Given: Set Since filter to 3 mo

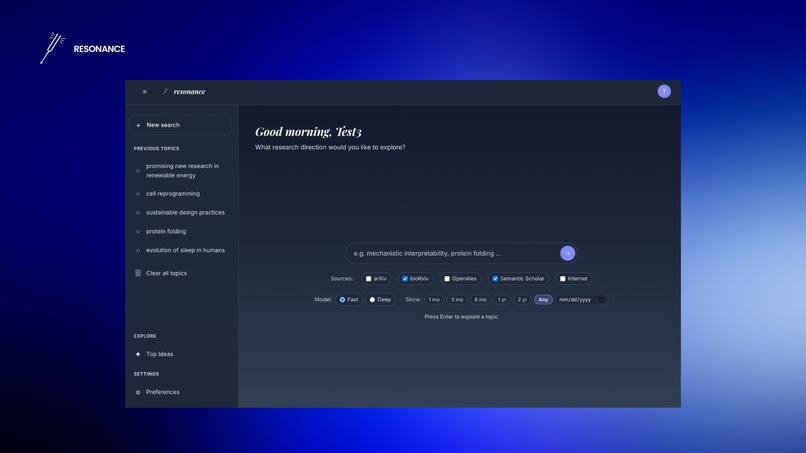Looking at the screenshot, I should [x=457, y=300].
